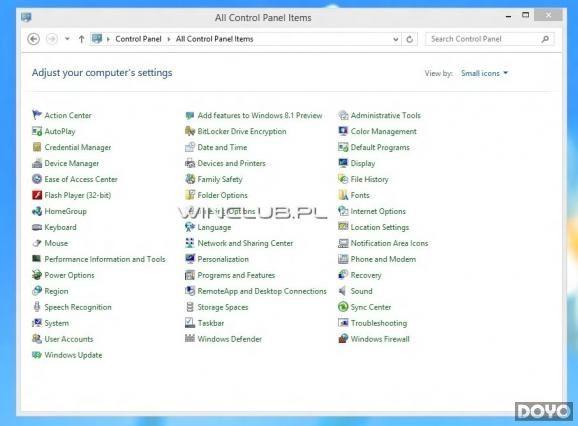Open Notification Area Icons link

click(x=389, y=243)
